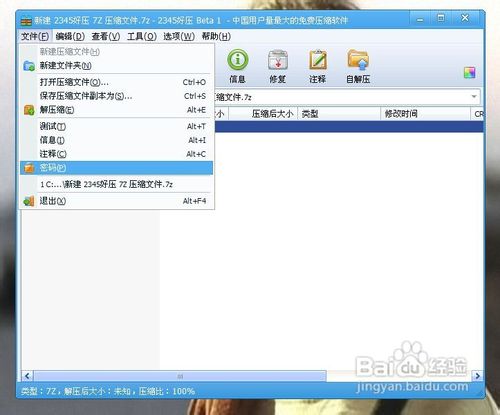Select 注释(C) in the File menu
Viewport: 500px width, 415px height.
116,154
